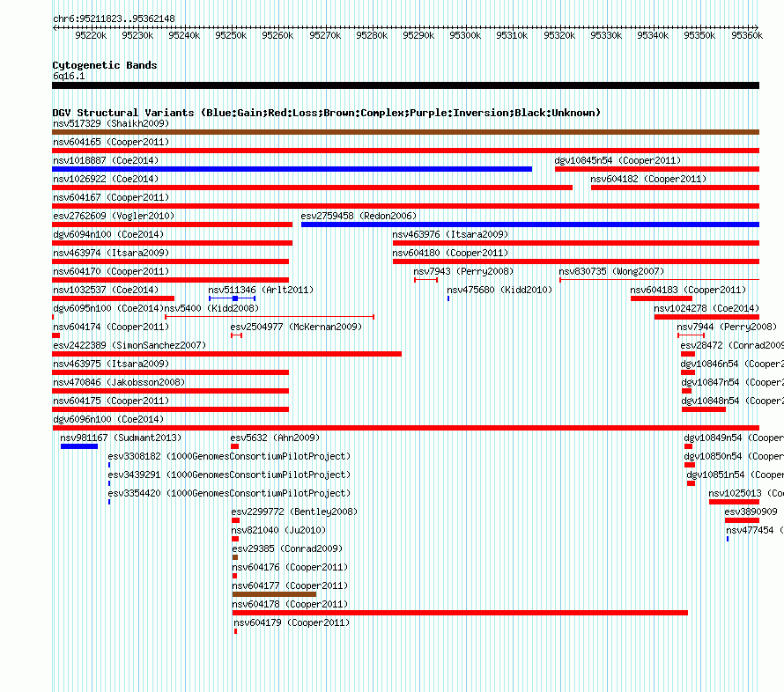Open esv29385 (Conrad2009) label

pyautogui.click(x=287, y=548)
